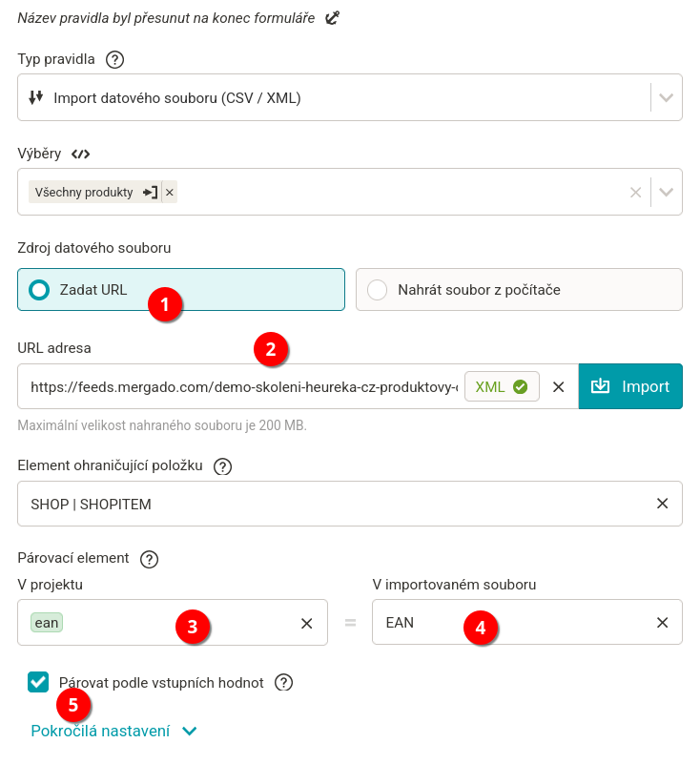Expand the Výběry dropdown arrow
Screen dimensions: 700x764
point(667,193)
